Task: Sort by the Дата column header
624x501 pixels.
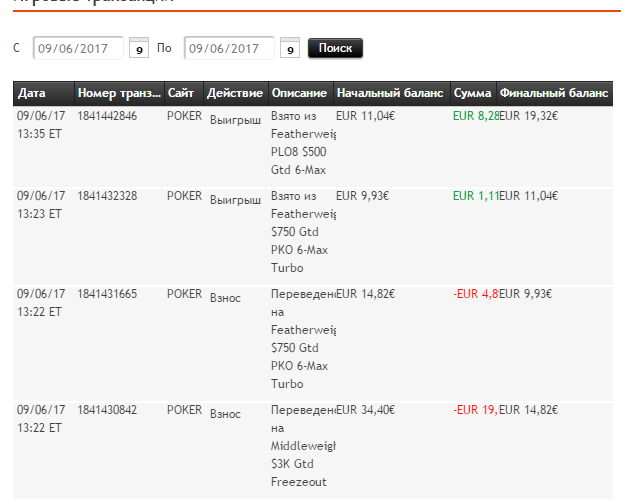Action: pos(43,93)
